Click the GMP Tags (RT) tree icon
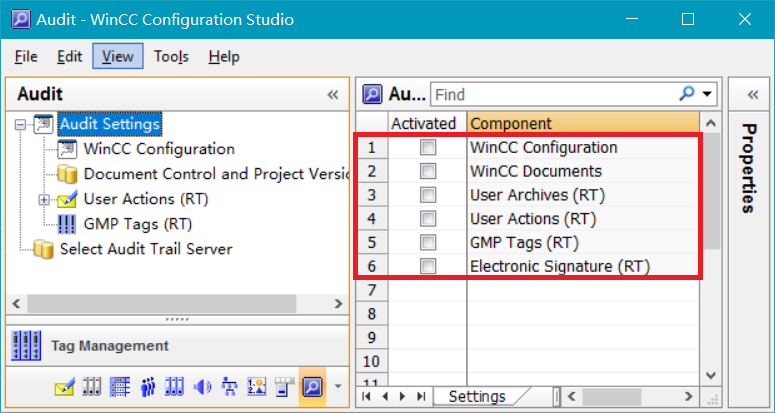 coord(67,224)
